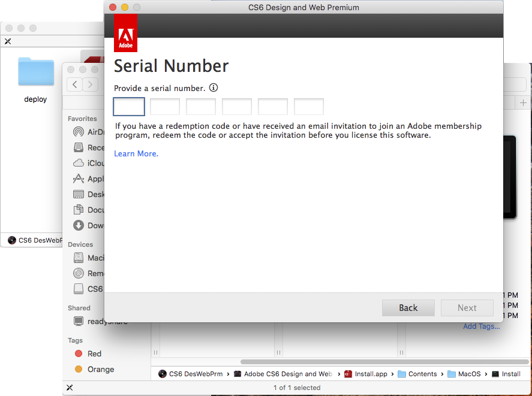
Task: Click the Next button in installer
Action: click(x=467, y=308)
